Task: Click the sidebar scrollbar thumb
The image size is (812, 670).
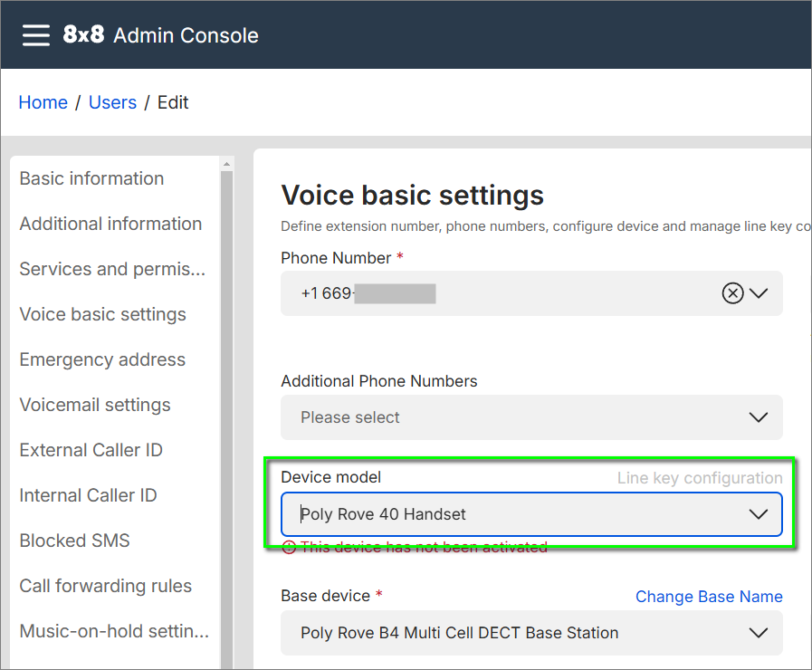Action: pyautogui.click(x=226, y=419)
